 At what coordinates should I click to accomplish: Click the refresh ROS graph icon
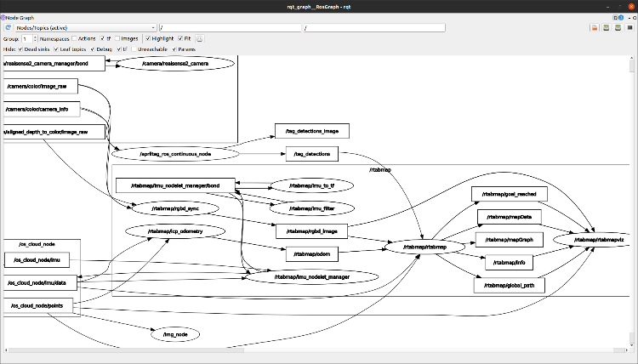[9, 27]
